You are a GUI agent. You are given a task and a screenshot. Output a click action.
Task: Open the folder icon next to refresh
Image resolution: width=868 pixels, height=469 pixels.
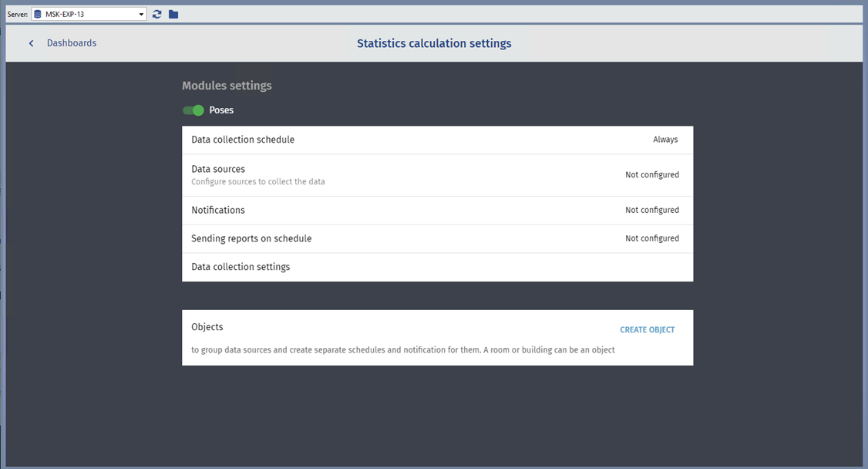[173, 14]
